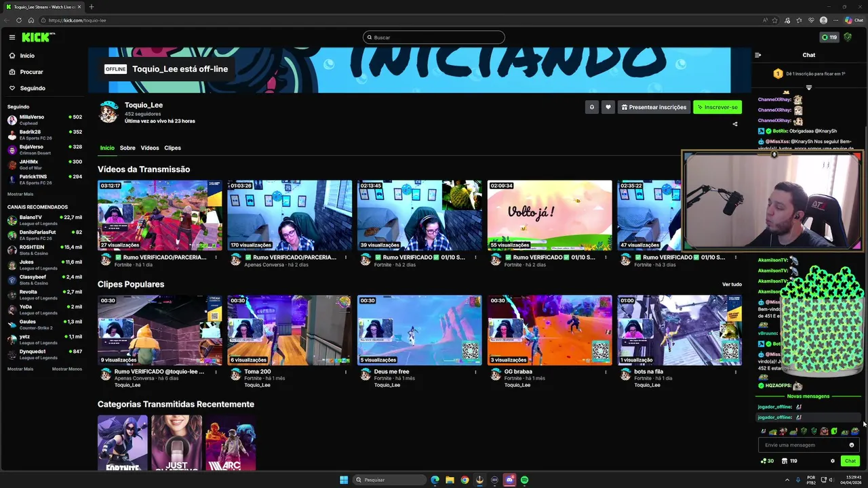Select the first quick emote in chat
The height and width of the screenshot is (488, 868).
pyautogui.click(x=763, y=431)
